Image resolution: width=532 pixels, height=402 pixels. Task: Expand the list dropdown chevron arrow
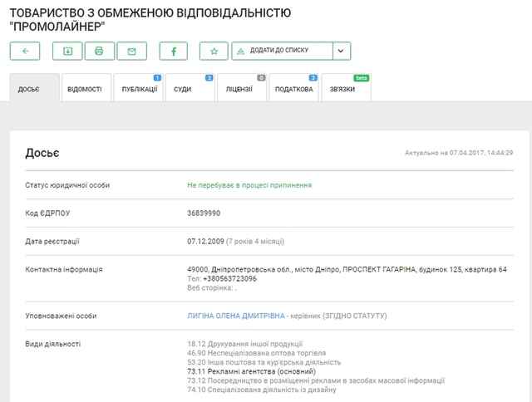point(342,51)
